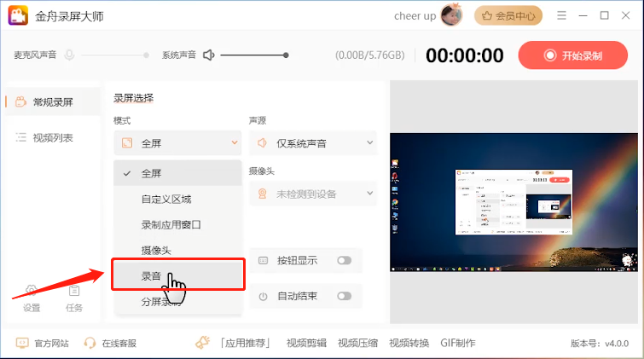Image resolution: width=644 pixels, height=359 pixels.
Task: Mute the microphone icon next to 麦克风声音
Action: point(69,55)
